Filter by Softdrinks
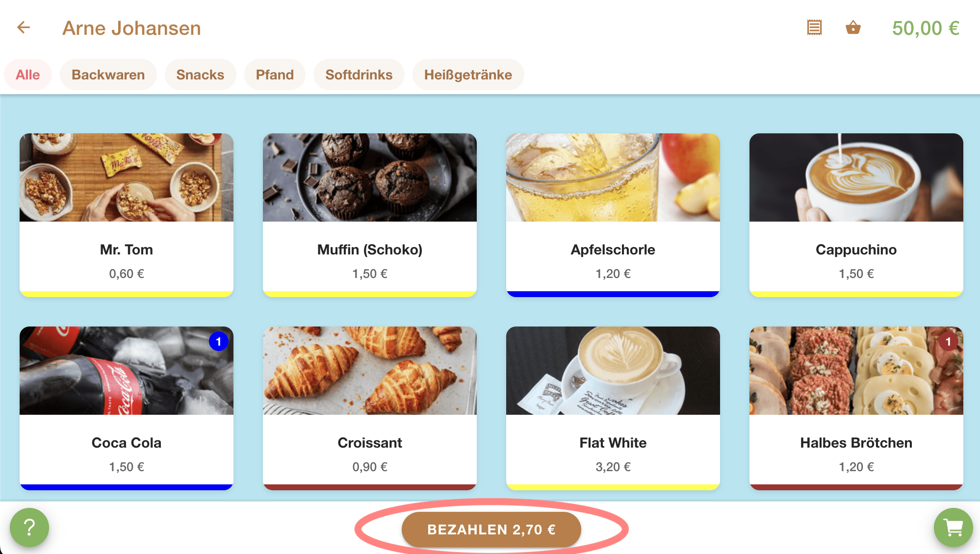The height and width of the screenshot is (554, 980). (359, 75)
